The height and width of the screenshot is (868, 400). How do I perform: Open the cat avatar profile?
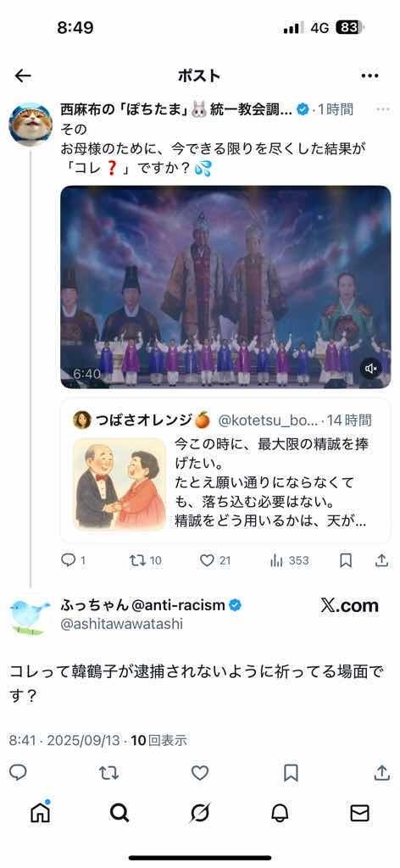(30, 123)
